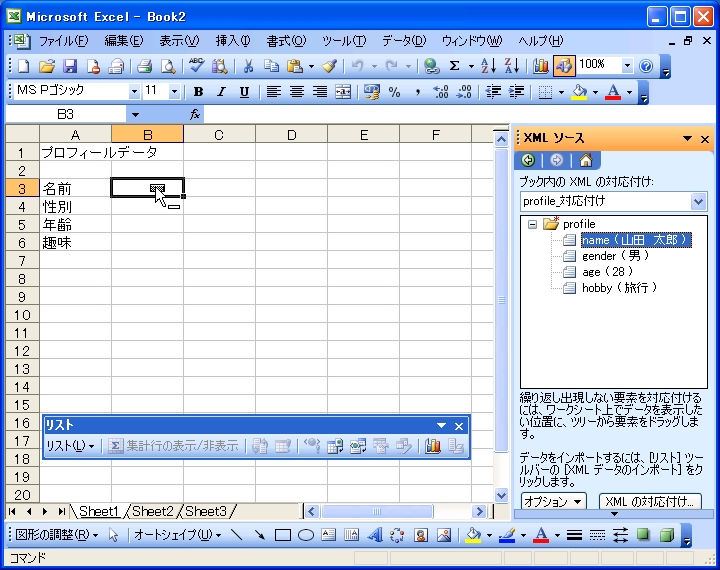Click the Print icon

(x=144, y=67)
